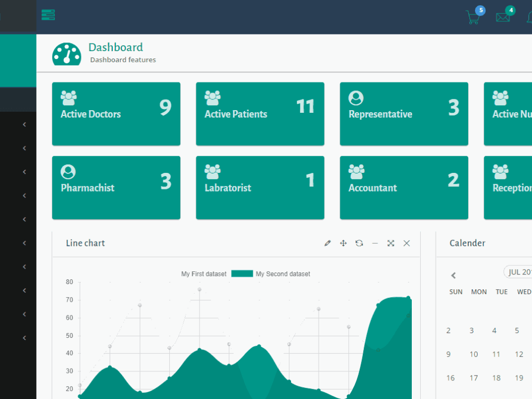
Task: Open previous month with calendar back chevron
Action: point(453,276)
